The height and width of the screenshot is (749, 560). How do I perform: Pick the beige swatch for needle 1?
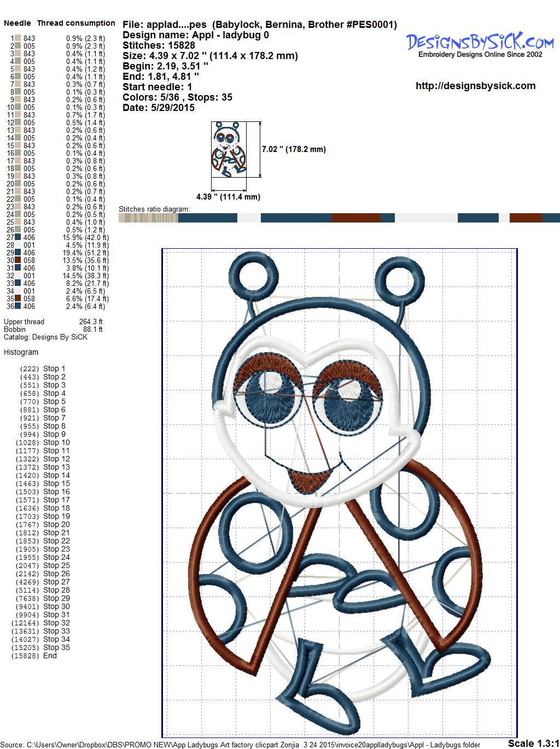point(18,38)
